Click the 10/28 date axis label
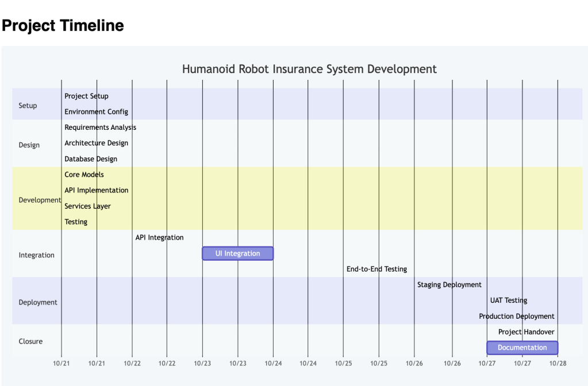588x386 pixels. (557, 363)
